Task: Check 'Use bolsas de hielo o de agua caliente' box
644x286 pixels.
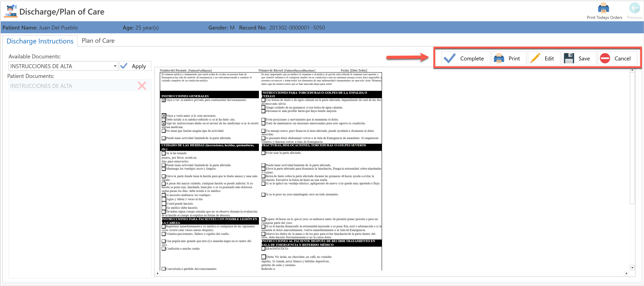Action: (x=263, y=100)
